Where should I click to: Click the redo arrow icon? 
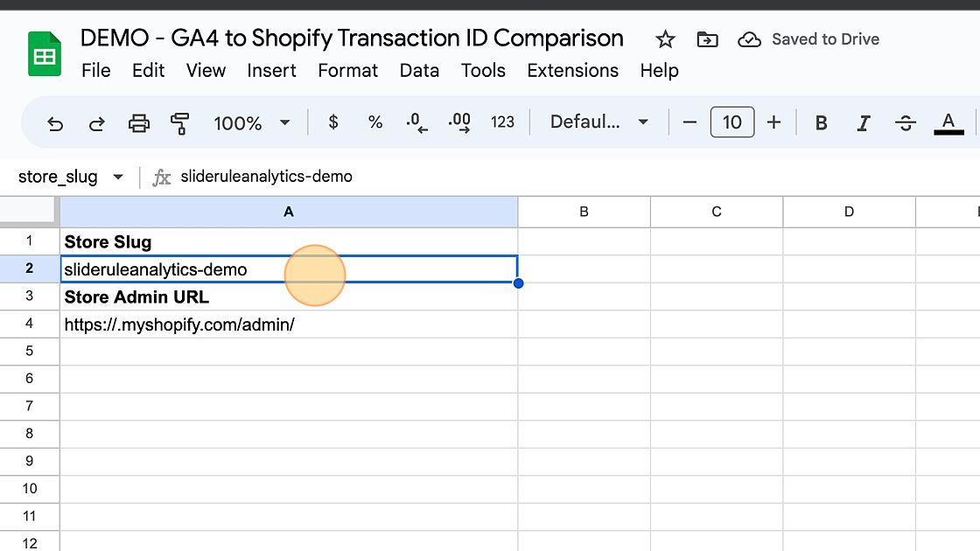click(97, 123)
